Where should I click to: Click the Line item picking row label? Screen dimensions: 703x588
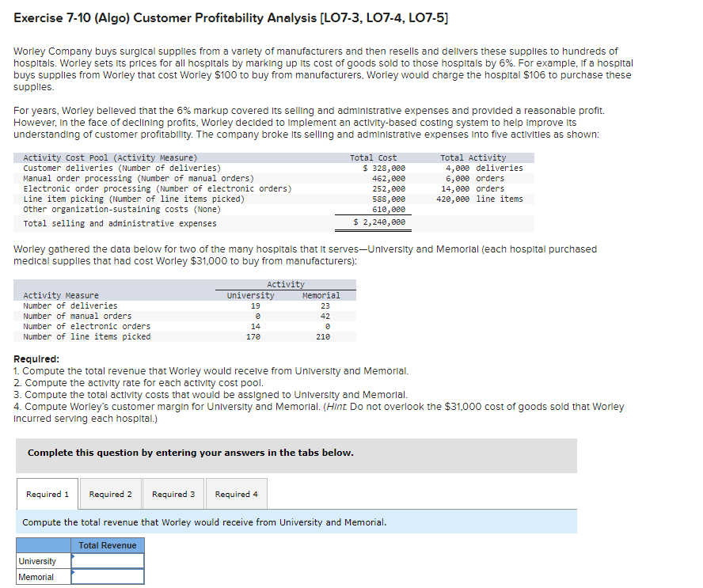(x=134, y=199)
